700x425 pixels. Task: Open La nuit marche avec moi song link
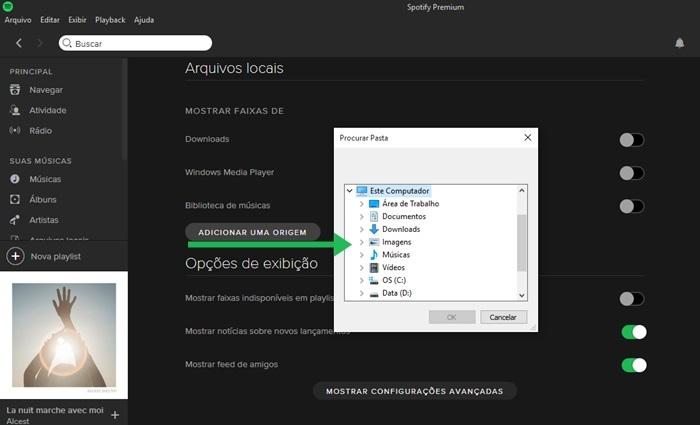click(x=55, y=410)
